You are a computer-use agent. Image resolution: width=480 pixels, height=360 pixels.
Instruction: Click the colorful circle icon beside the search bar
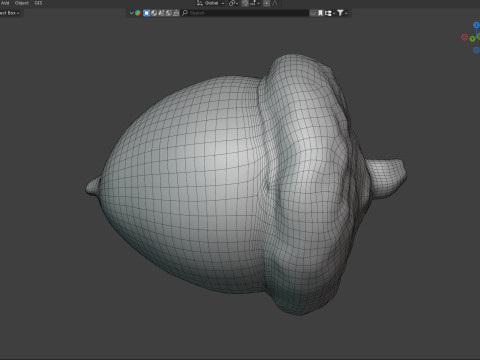pos(138,13)
